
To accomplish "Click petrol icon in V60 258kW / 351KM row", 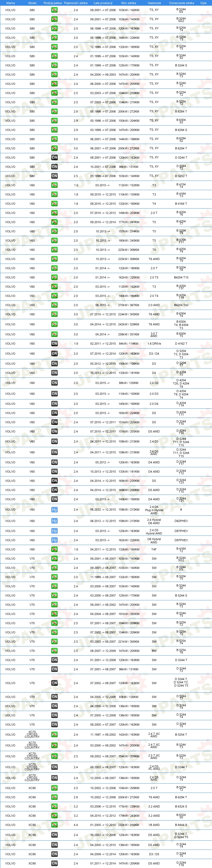I will pyautogui.click(x=54, y=334).
